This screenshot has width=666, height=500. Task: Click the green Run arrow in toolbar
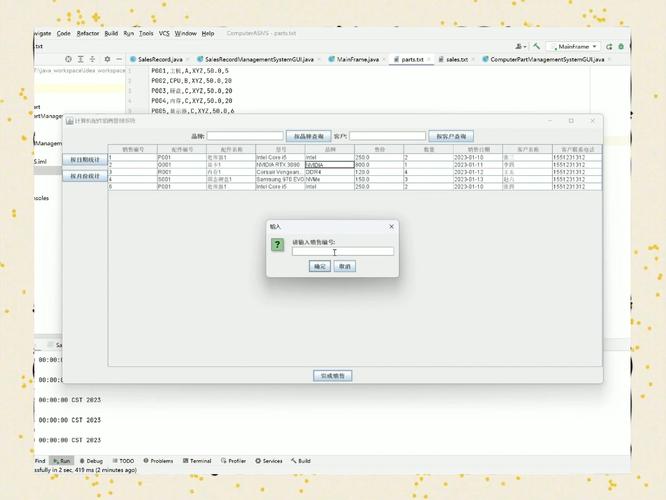coord(610,46)
